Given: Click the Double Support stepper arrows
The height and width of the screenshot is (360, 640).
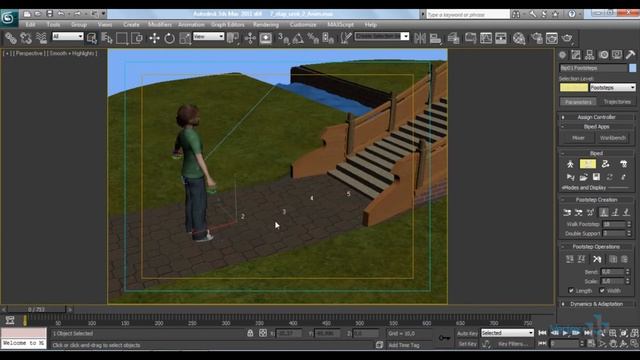Looking at the screenshot, I should click(x=629, y=233).
